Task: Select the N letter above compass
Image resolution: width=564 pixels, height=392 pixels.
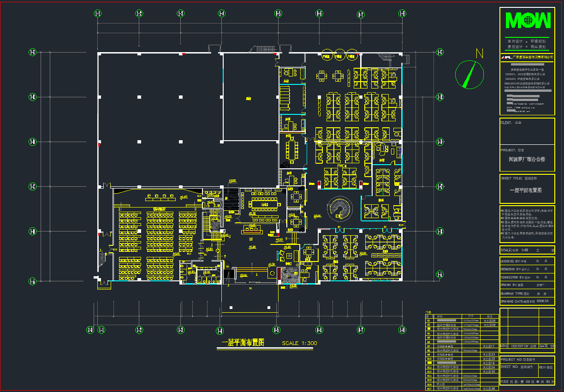Action: (x=479, y=53)
